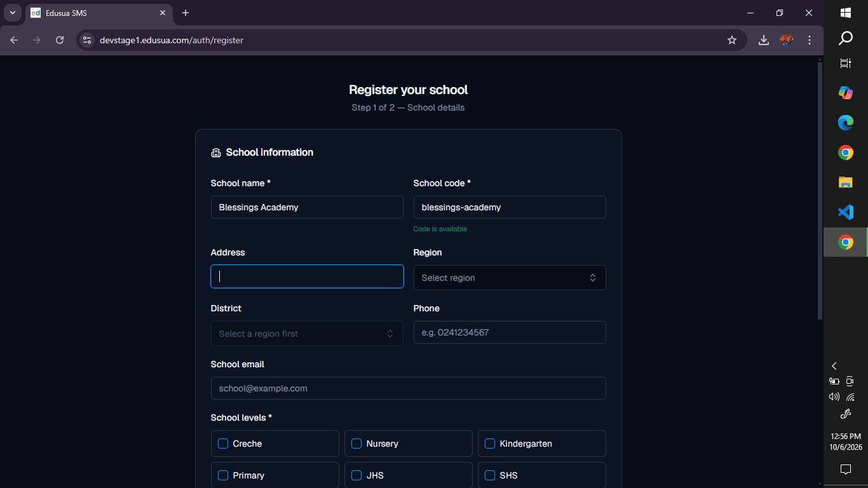Open the Windows Start menu
The image size is (868, 488).
[846, 13]
